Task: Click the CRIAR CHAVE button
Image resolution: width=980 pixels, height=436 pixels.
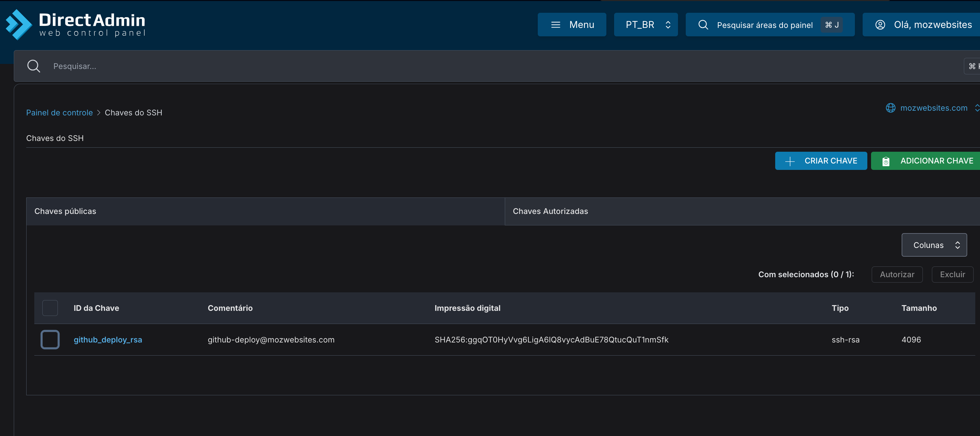Action: (821, 161)
